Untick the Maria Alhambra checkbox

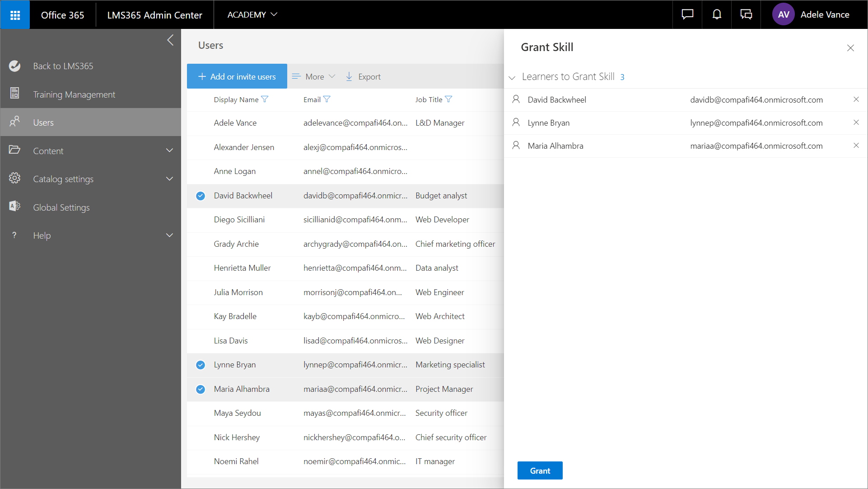(x=201, y=389)
